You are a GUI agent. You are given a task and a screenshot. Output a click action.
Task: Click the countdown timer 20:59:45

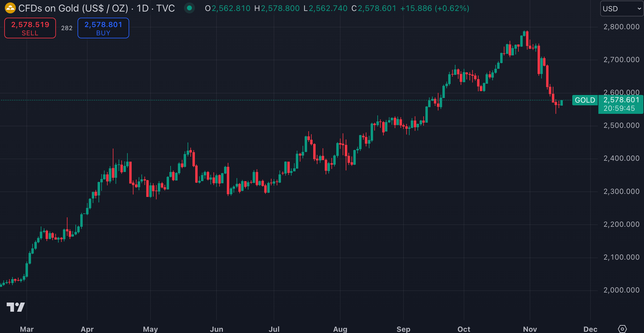click(x=619, y=109)
